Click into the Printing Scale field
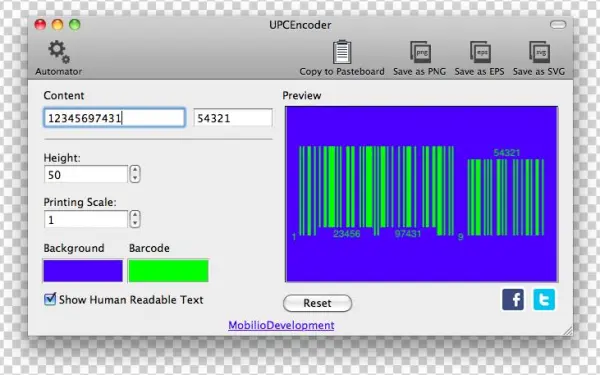 [86, 220]
